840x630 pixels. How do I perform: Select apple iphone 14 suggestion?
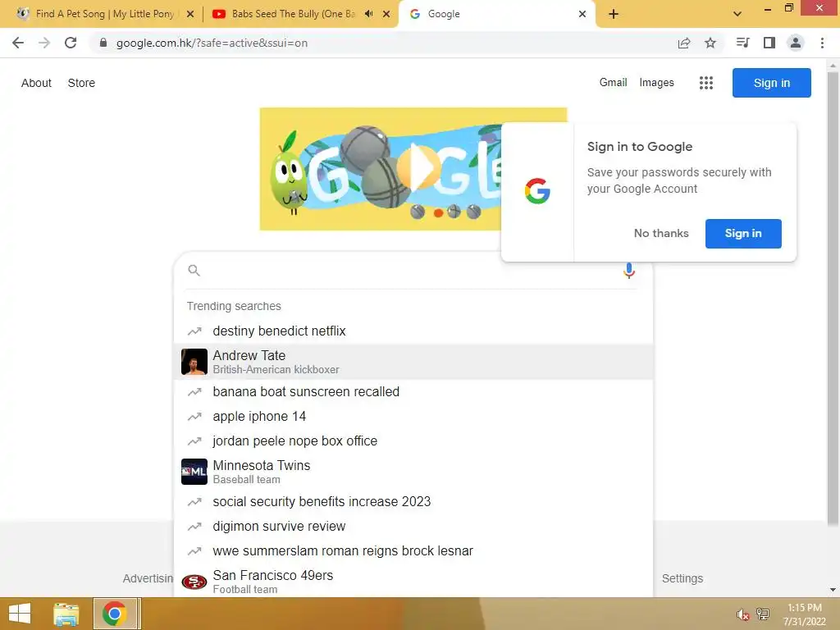pyautogui.click(x=413, y=416)
